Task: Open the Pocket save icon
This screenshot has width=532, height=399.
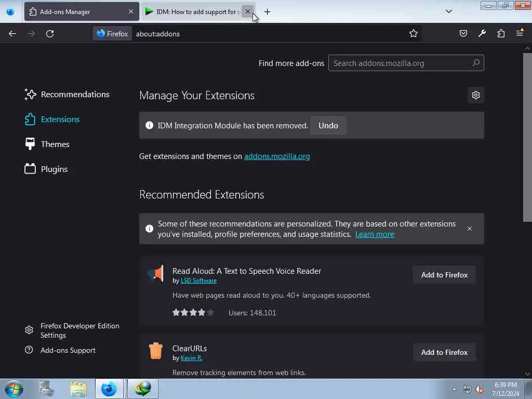Action: [x=463, y=33]
